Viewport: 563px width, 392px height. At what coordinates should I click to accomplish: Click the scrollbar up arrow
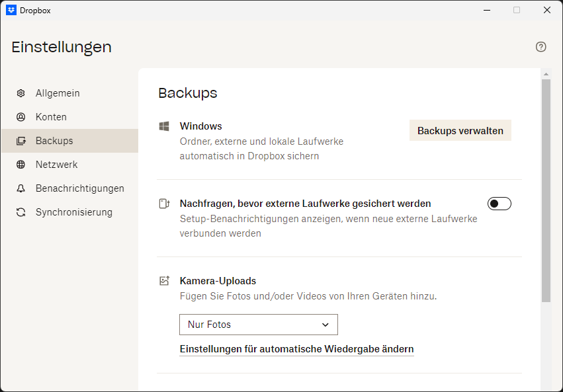[546, 73]
